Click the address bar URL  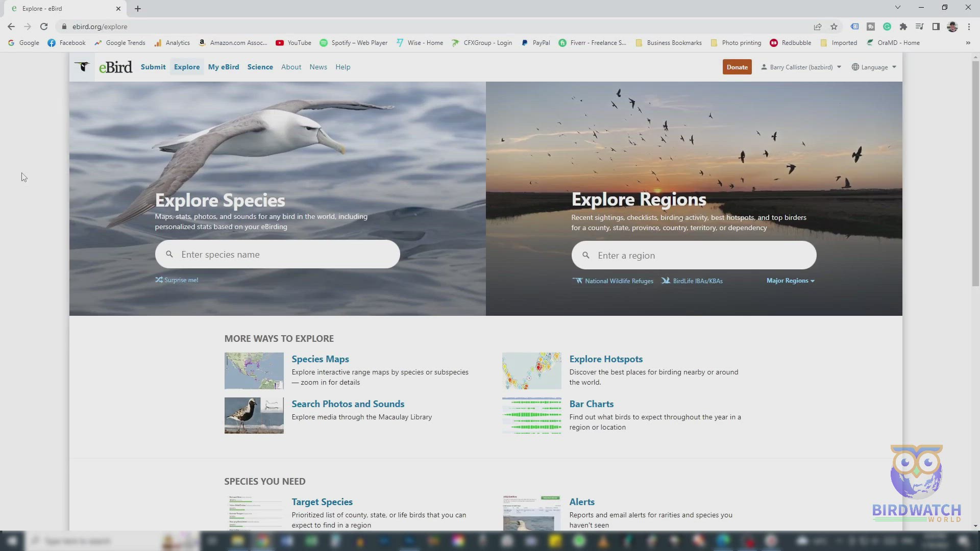pyautogui.click(x=100, y=27)
